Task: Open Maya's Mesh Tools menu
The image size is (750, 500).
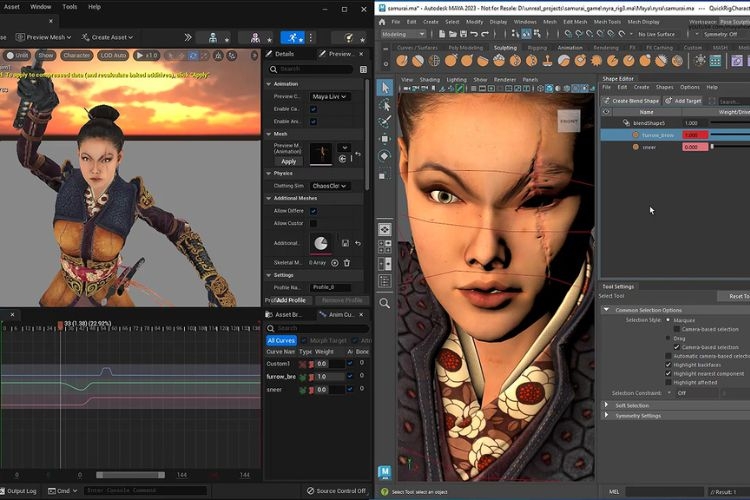Action: pos(607,22)
